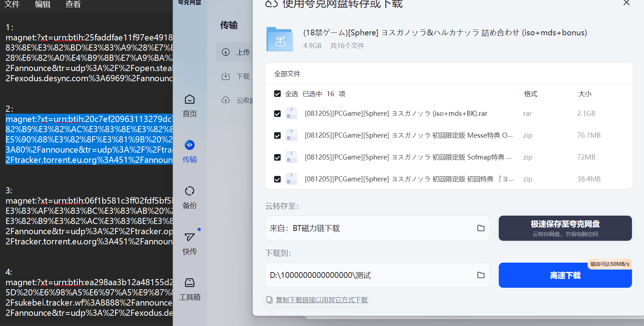The height and width of the screenshot is (326, 644).
Task: Click the download path D:\1000000000000000\测试 field
Action: [x=368, y=275]
